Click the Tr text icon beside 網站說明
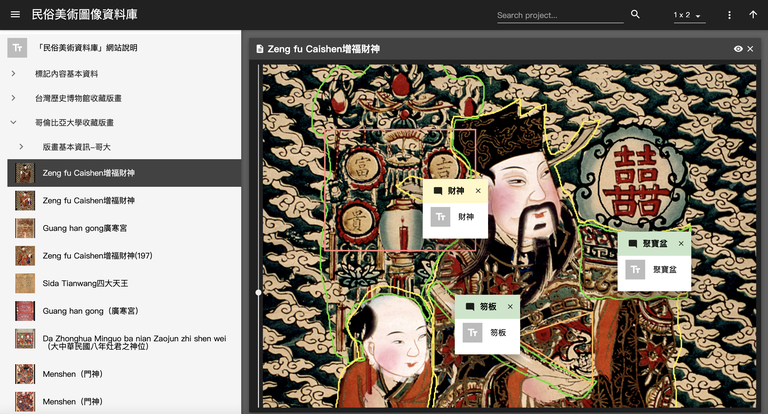The width and height of the screenshot is (768, 414). click(17, 48)
